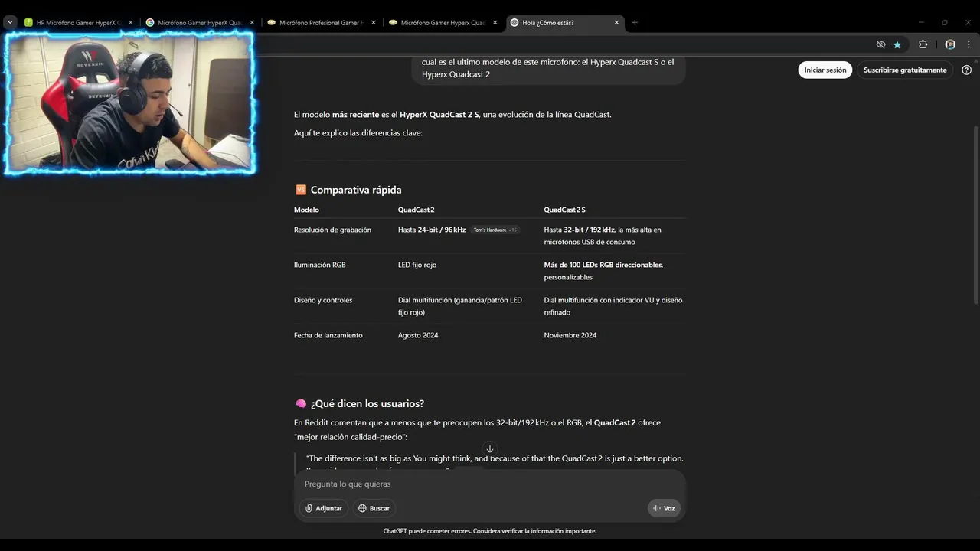Click the page vertical scrollbar
The width and height of the screenshot is (980, 551).
pyautogui.click(x=975, y=214)
